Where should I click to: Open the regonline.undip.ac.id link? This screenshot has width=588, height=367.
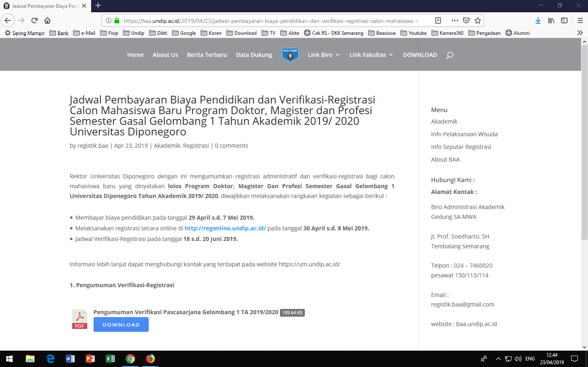click(x=224, y=228)
